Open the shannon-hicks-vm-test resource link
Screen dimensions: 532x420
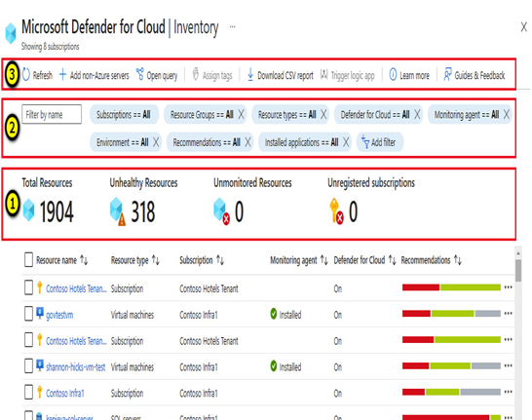tap(76, 367)
